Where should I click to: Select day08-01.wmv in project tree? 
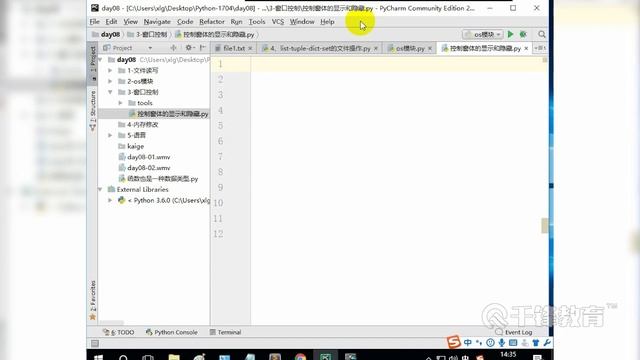pos(144,157)
